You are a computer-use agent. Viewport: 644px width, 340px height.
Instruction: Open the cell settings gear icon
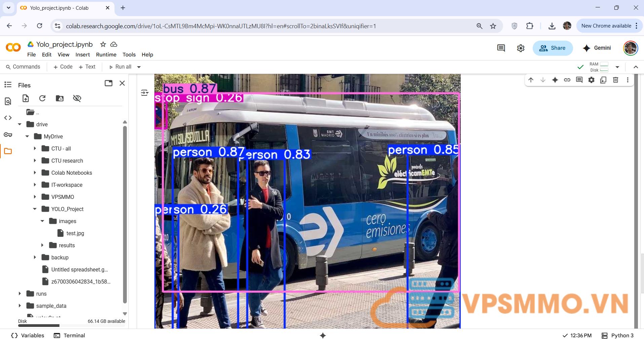pyautogui.click(x=591, y=80)
